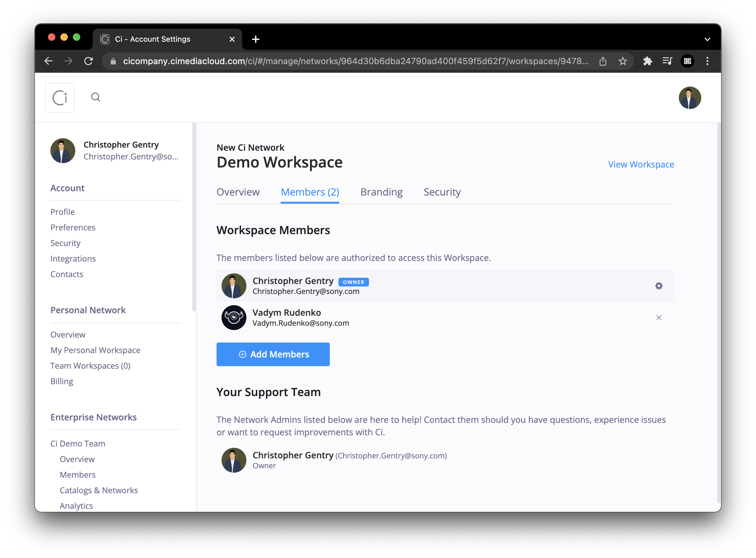Follow the View Workspace link

pos(641,164)
